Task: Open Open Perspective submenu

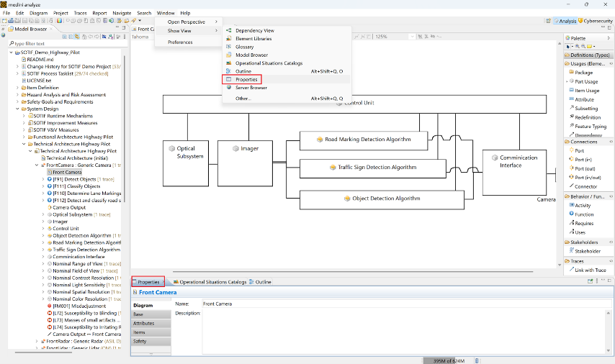Action: 189,22
